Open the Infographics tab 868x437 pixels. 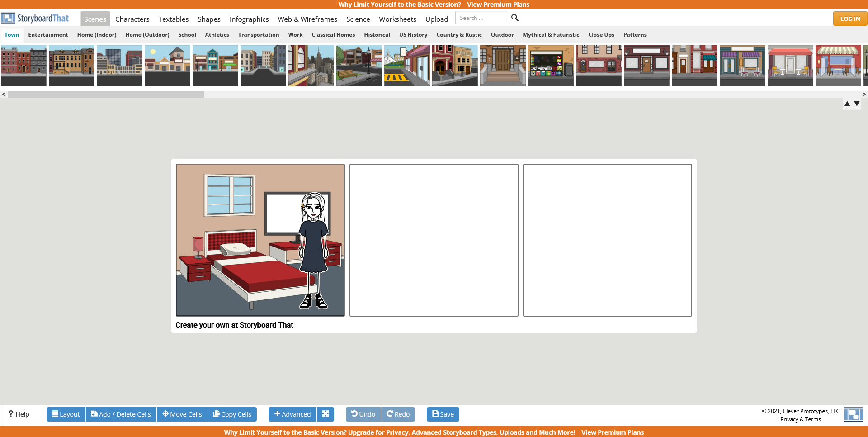coord(249,19)
